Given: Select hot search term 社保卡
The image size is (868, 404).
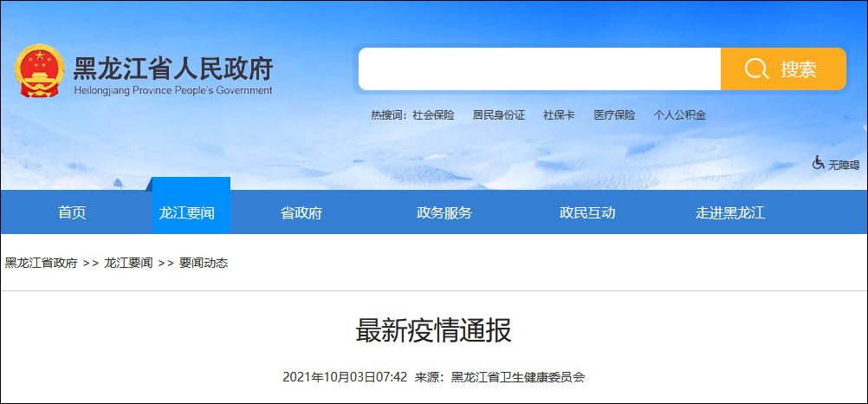Looking at the screenshot, I should click(x=559, y=115).
